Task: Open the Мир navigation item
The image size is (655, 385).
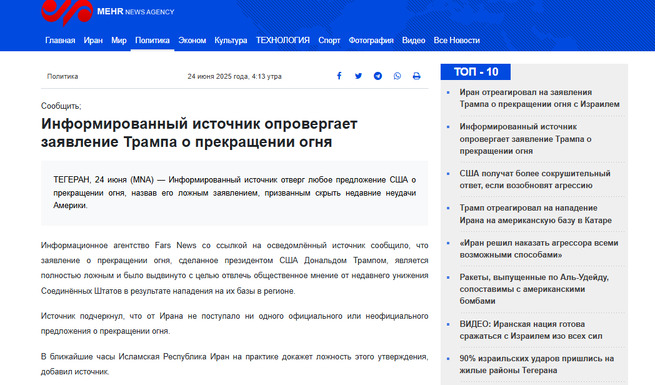Action: click(119, 41)
